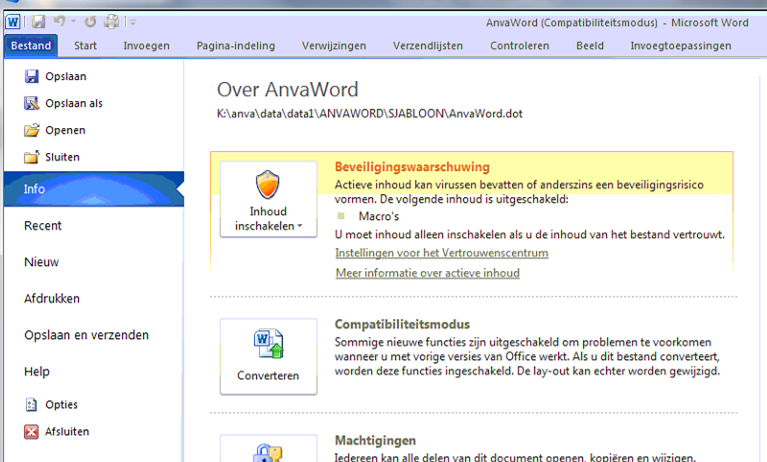Click the Machtigingen heading
Screen dimensions: 767x462
pyautogui.click(x=375, y=440)
